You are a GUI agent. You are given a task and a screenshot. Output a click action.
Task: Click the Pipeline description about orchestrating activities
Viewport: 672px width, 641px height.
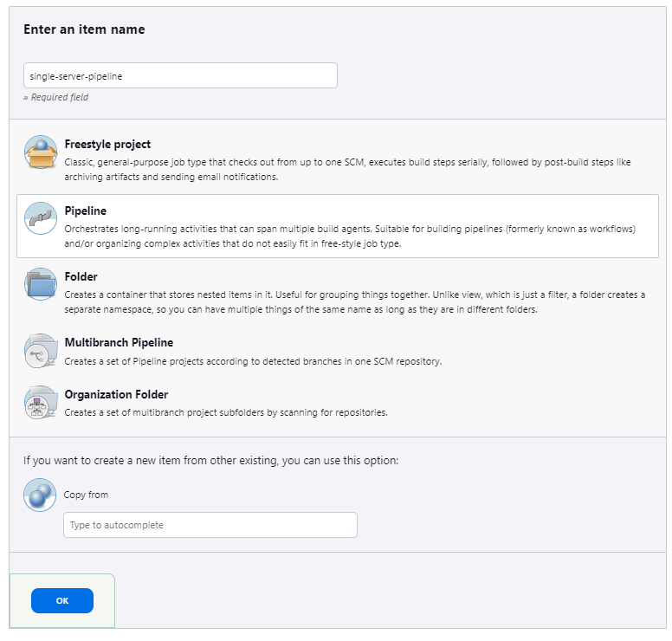(350, 236)
